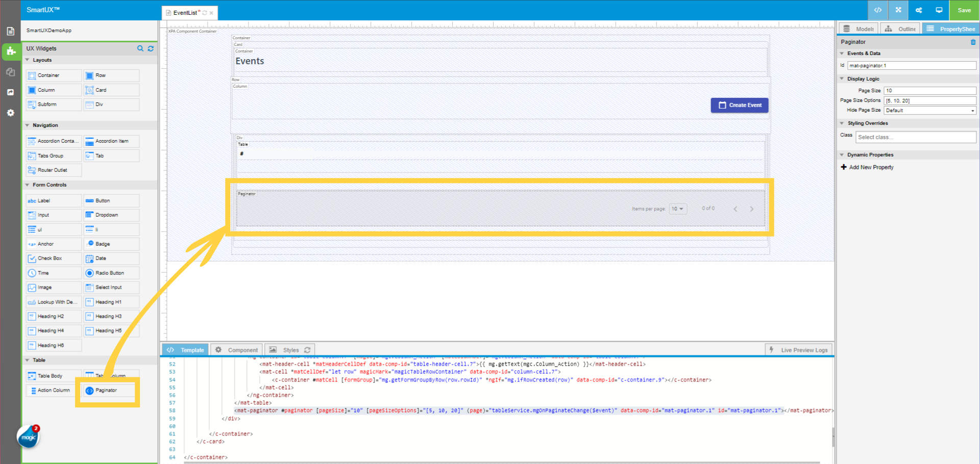
Task: Toggle the fullscreen expand icon in top toolbar
Action: pos(898,10)
